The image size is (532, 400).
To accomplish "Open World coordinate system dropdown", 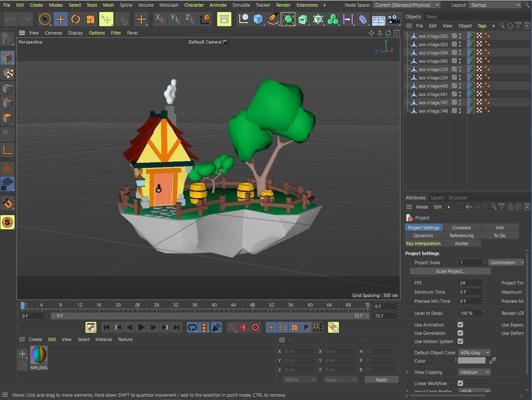I will pyautogui.click(x=300, y=380).
